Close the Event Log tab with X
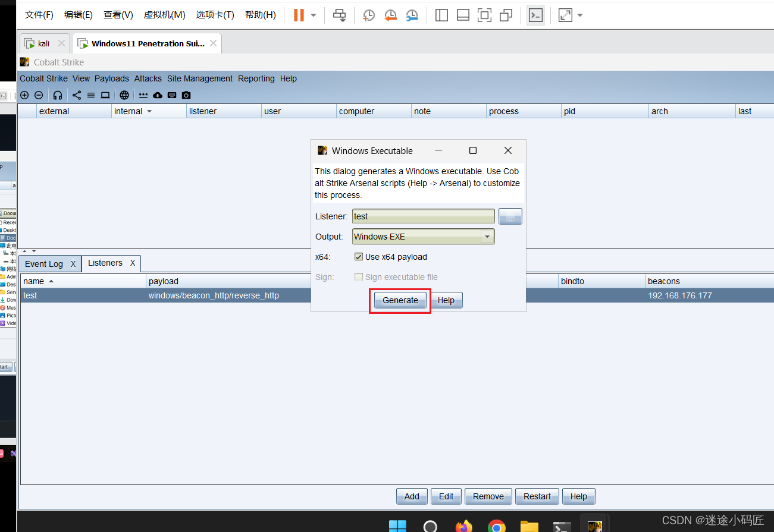Image resolution: width=774 pixels, height=532 pixels. 73,264
